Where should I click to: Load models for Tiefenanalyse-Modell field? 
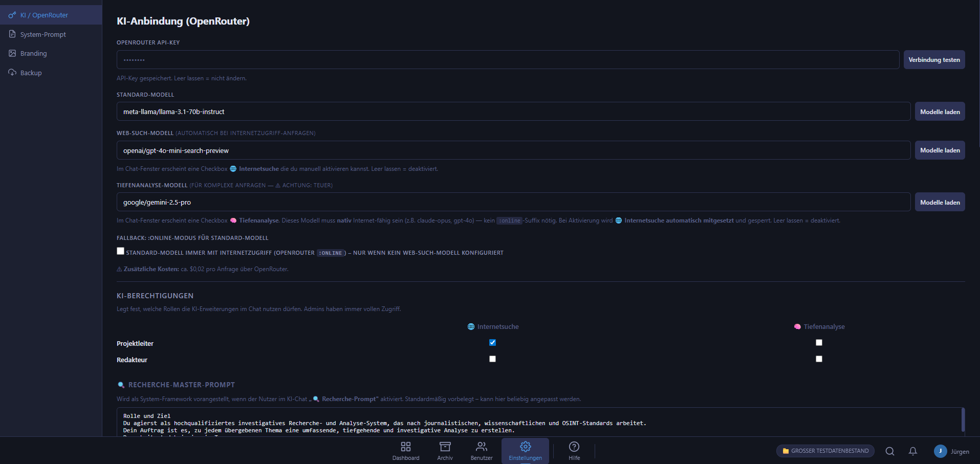click(x=940, y=202)
